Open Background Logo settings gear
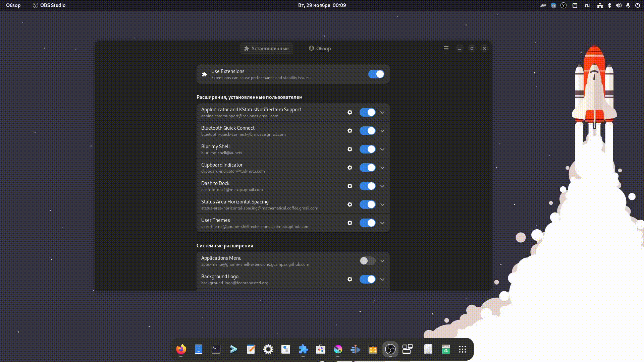The width and height of the screenshot is (644, 362). pyautogui.click(x=350, y=279)
